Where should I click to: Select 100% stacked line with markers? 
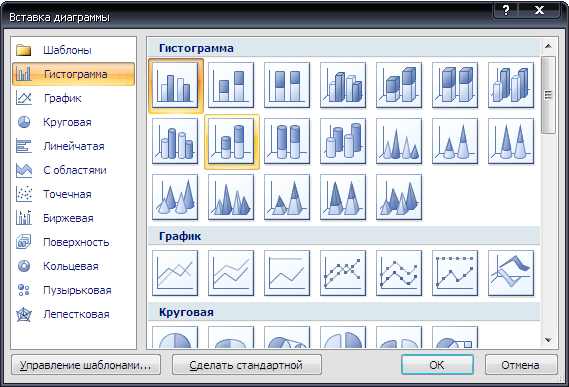tap(455, 273)
